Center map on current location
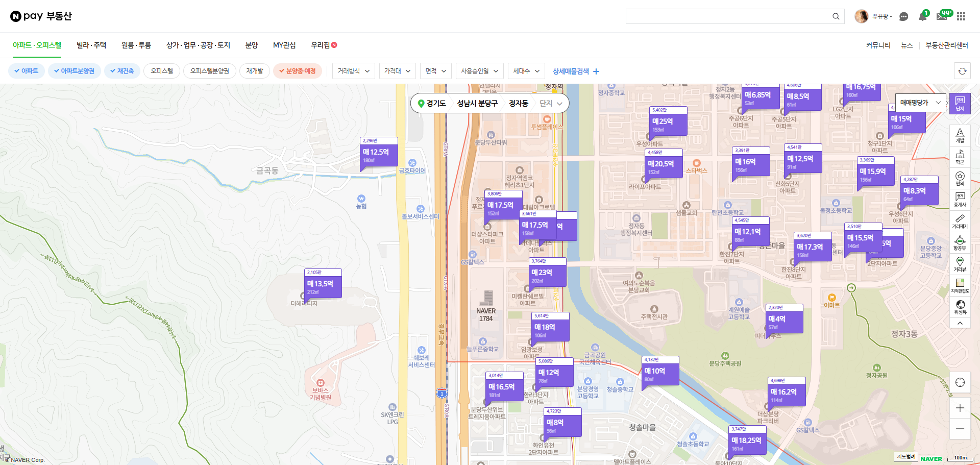The height and width of the screenshot is (465, 980). [960, 382]
